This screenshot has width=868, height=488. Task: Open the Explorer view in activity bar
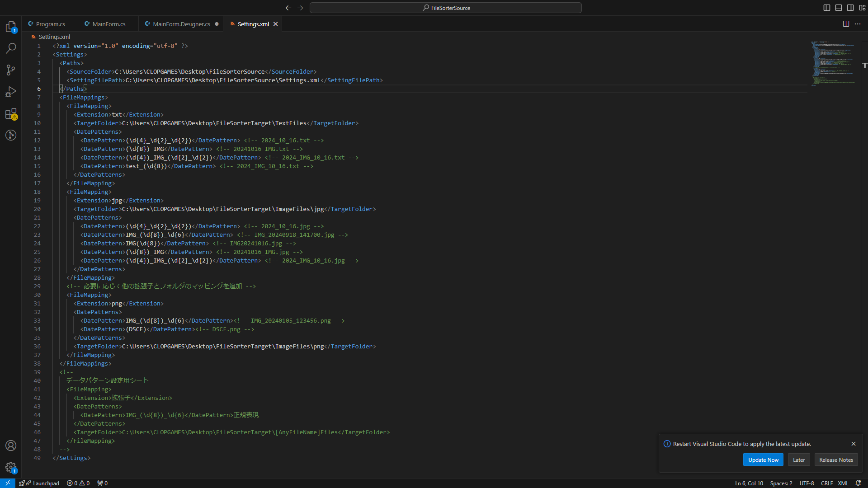(x=11, y=27)
